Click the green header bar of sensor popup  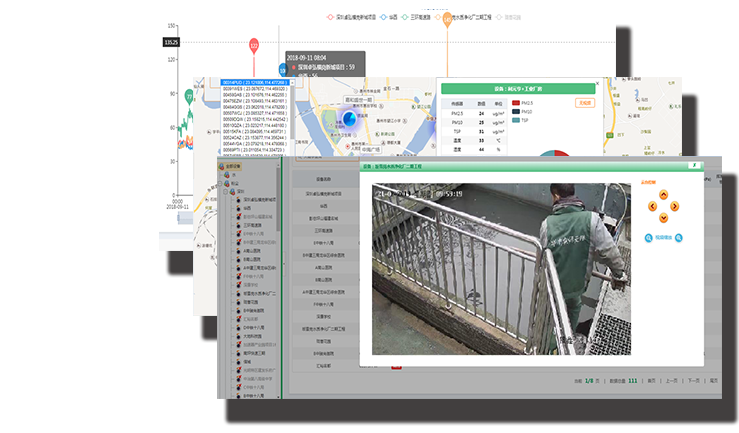[518, 89]
